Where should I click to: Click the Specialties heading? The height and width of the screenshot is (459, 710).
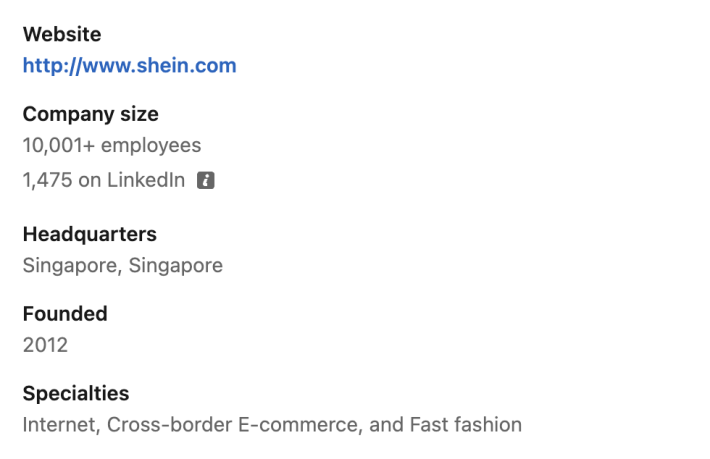pos(76,394)
